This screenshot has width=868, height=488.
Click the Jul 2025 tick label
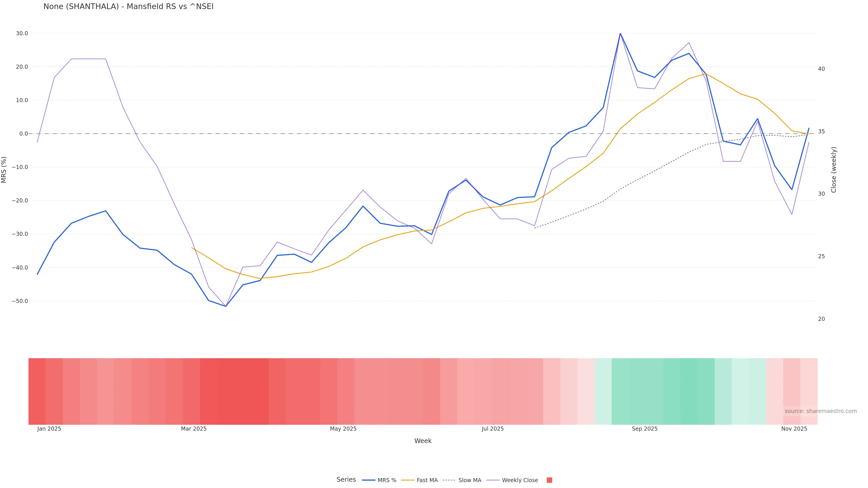tap(493, 429)
